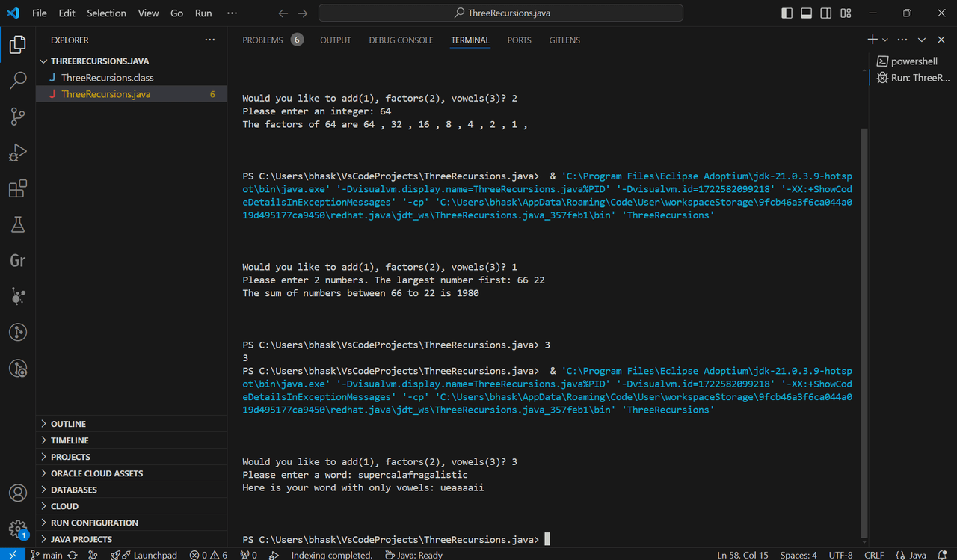Click the remote window indicator in status bar
Viewport: 957px width, 560px height.
click(x=12, y=555)
